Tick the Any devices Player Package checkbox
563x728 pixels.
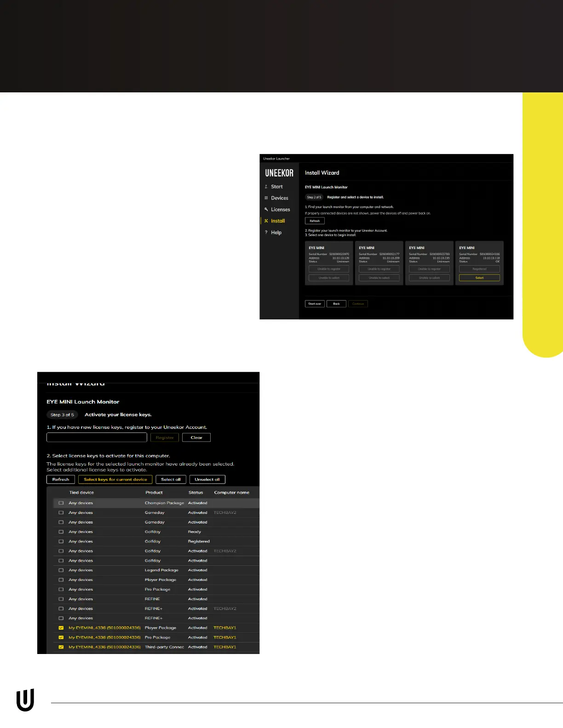click(x=61, y=580)
